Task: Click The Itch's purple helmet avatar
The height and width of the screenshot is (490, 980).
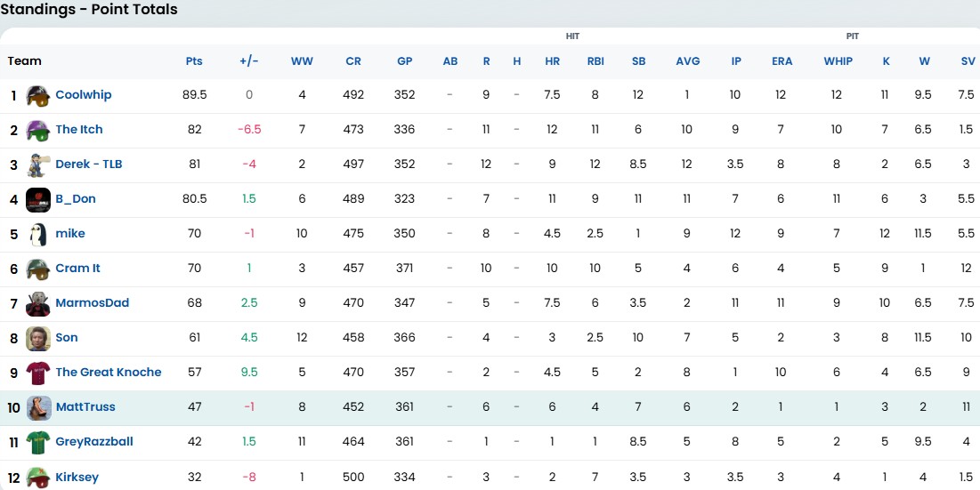Action: pyautogui.click(x=37, y=130)
